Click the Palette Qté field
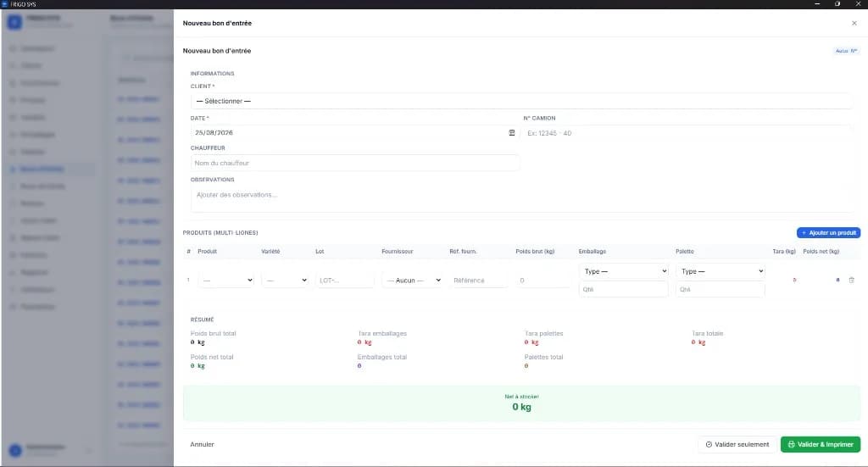The image size is (868, 467). pyautogui.click(x=721, y=289)
